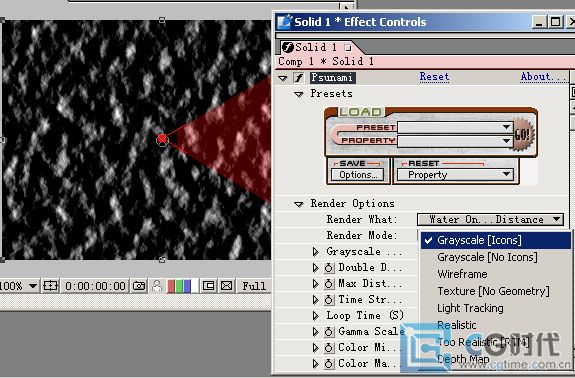
Task: Open the magnification dropdown arrow
Action: tap(33, 286)
